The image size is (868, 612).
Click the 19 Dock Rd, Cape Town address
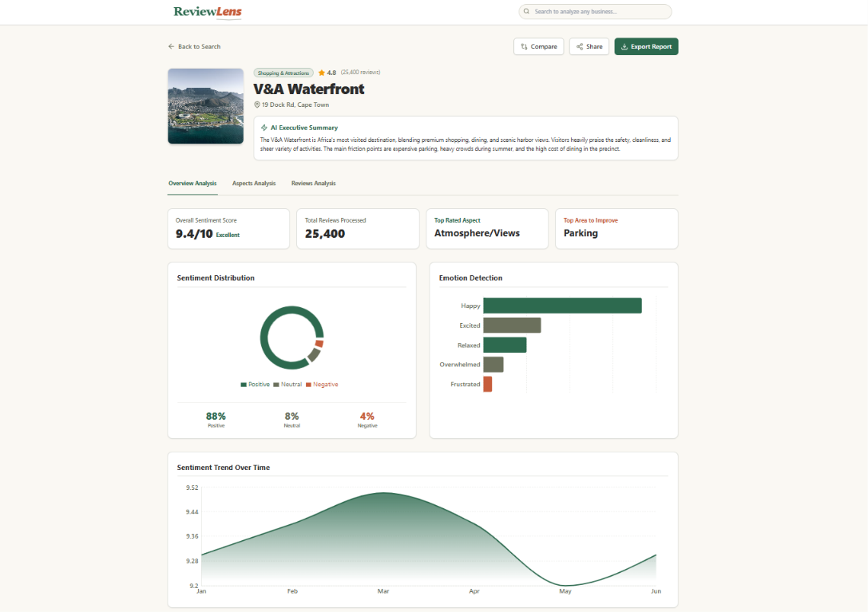click(295, 105)
